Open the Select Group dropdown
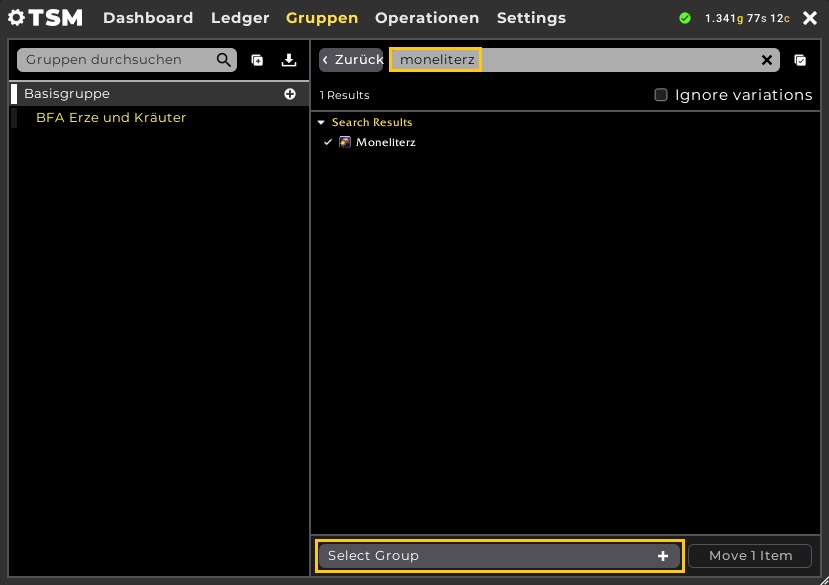Viewport: 829px width, 585px height. pyautogui.click(x=499, y=556)
